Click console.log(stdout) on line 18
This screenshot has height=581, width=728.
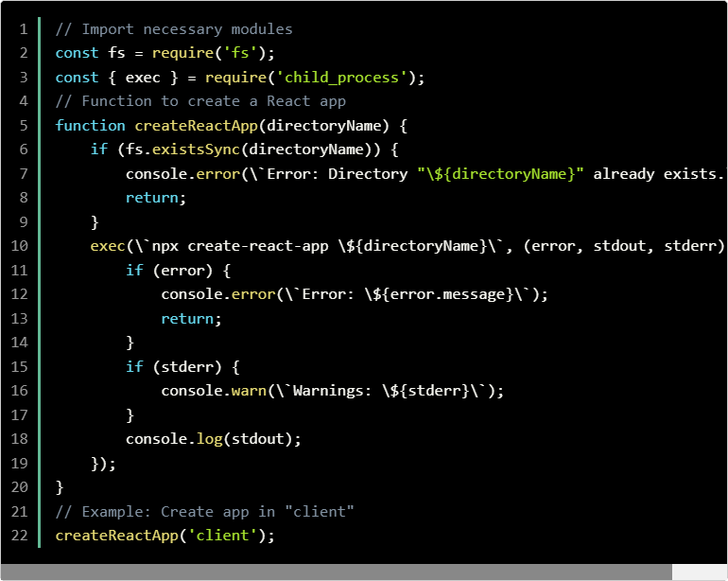(x=213, y=439)
